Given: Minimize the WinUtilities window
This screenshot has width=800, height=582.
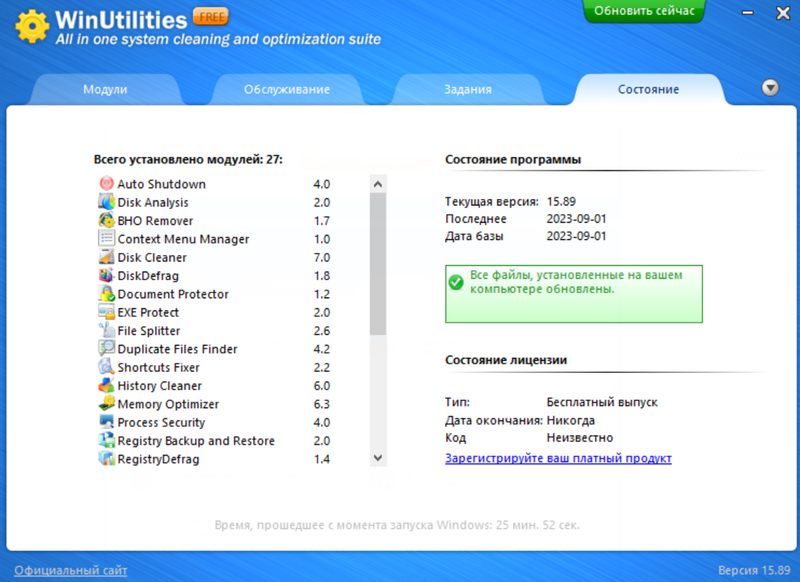Looking at the screenshot, I should (x=747, y=13).
